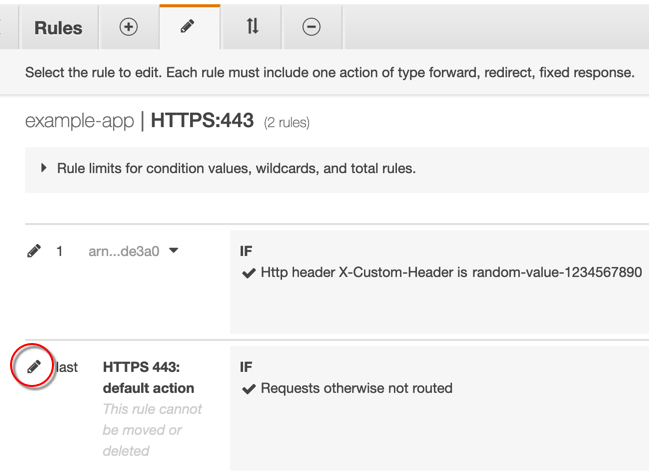Select the rule priority number 1
Image resolution: width=649 pixels, height=472 pixels.
60,251
